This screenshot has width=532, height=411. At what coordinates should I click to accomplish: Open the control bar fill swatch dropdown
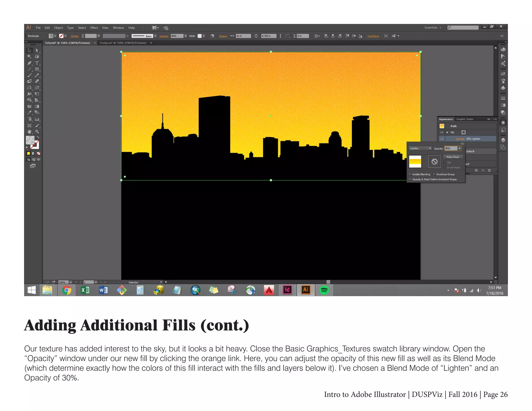[55, 36]
